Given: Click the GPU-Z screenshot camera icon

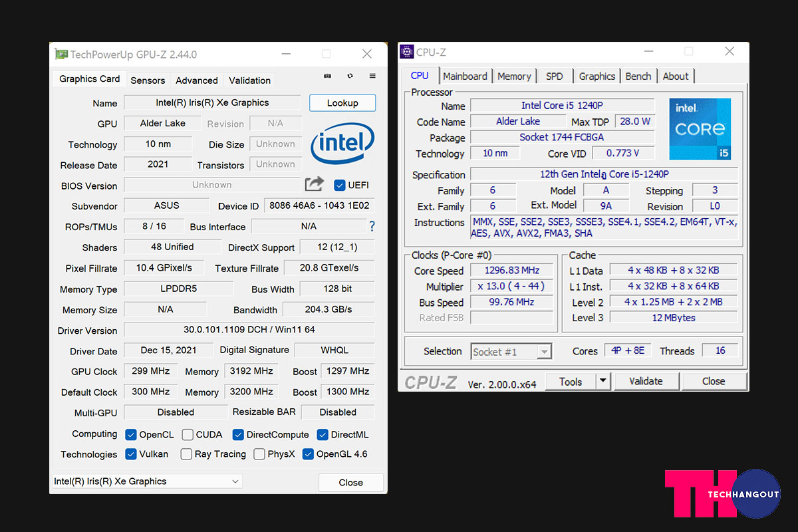Looking at the screenshot, I should click(x=327, y=76).
